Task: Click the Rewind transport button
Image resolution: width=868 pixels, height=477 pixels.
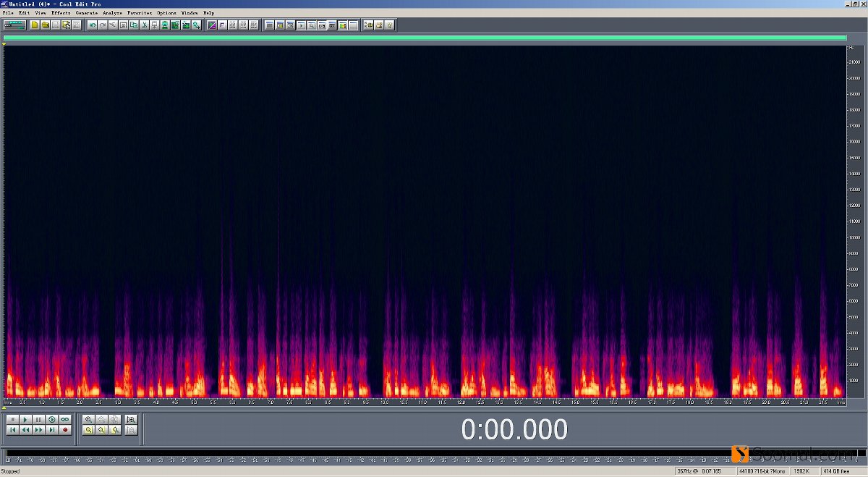Action: click(x=25, y=430)
